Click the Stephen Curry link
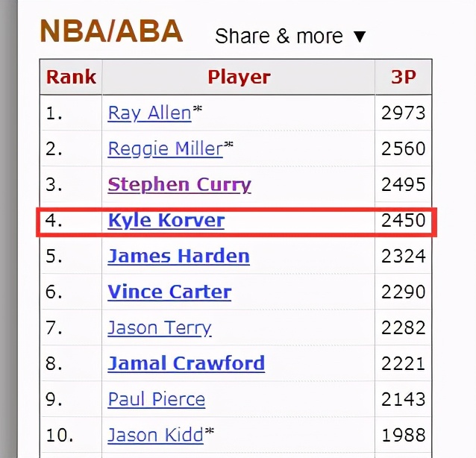The height and width of the screenshot is (458, 476). 179,184
